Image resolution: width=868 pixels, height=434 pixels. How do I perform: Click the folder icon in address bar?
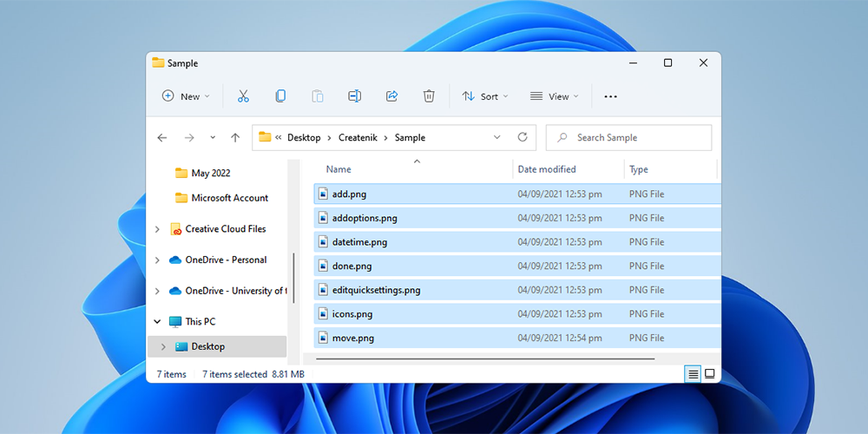(x=265, y=137)
